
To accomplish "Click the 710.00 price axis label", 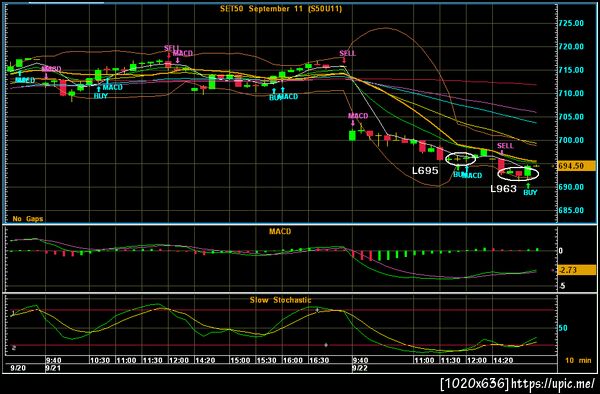I will coord(571,93).
